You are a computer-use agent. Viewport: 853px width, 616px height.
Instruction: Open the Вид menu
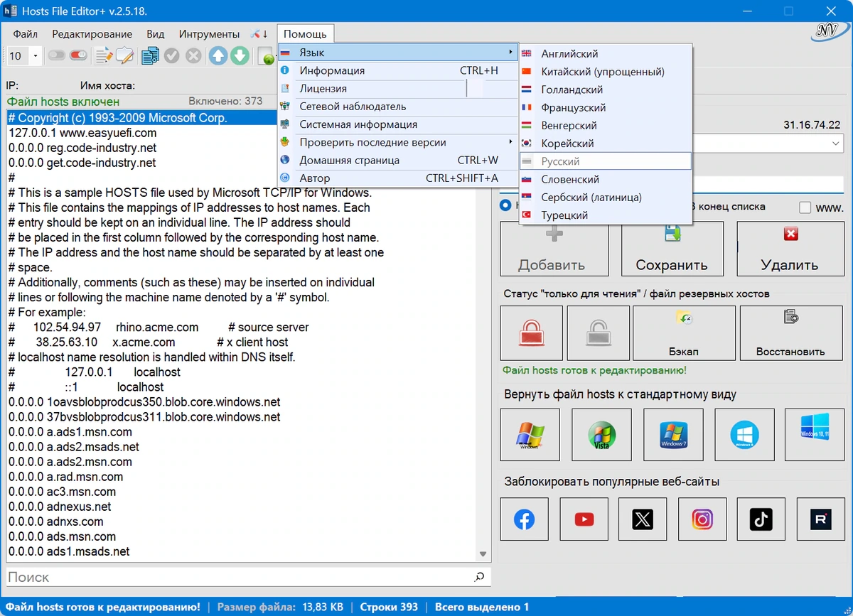tap(155, 33)
